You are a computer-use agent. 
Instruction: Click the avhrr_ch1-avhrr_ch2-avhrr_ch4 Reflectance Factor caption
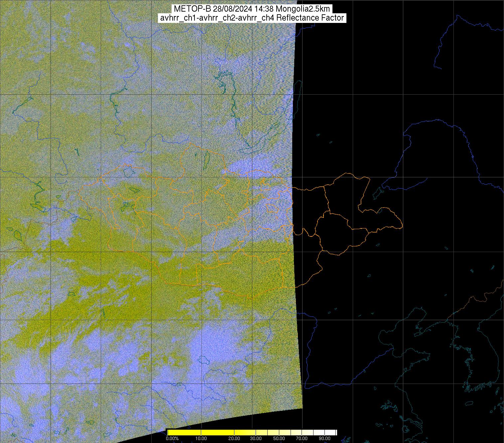[x=252, y=18]
